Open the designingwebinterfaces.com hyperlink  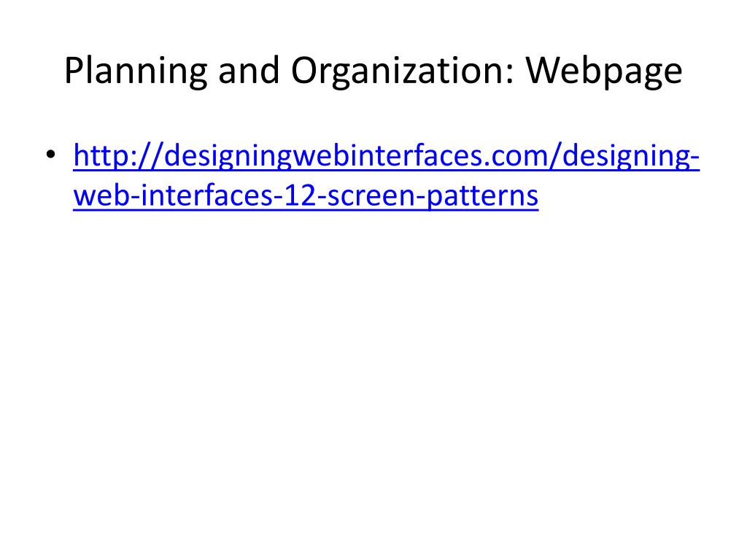click(387, 175)
